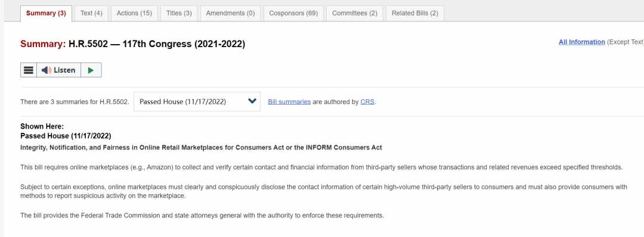Click the Listen button label

tap(64, 70)
